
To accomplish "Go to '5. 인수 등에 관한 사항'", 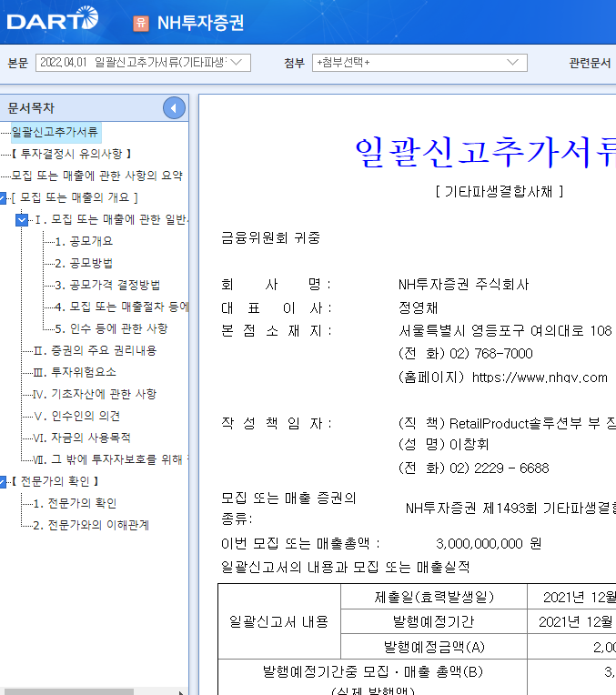I will click(x=111, y=328).
